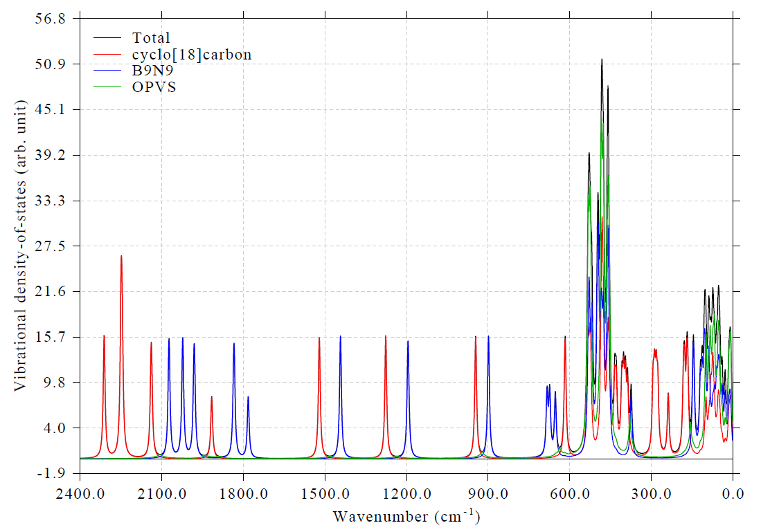The height and width of the screenshot is (532, 761).
Task: Click the red cyclo[18]carbon legend line
Action: pyautogui.click(x=107, y=54)
